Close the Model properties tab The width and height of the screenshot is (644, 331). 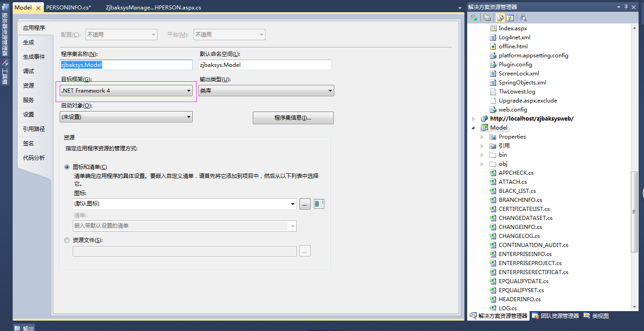point(38,8)
